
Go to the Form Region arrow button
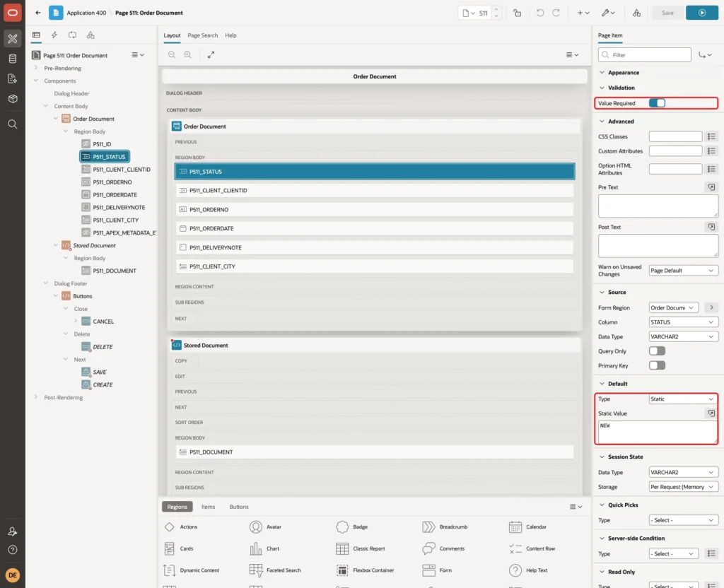tap(711, 307)
